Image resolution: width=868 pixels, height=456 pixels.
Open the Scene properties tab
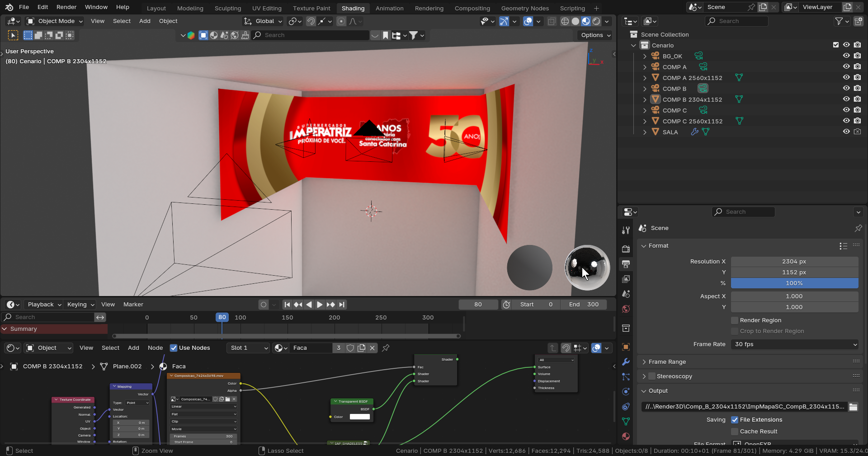pyautogui.click(x=626, y=294)
